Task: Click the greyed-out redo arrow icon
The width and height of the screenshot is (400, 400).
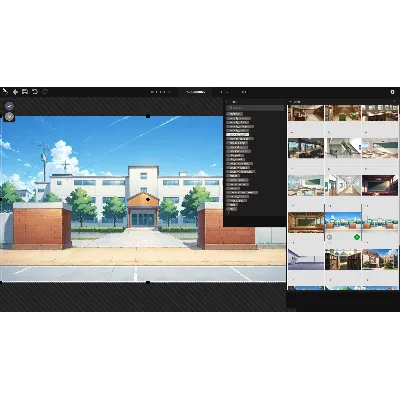Action: click(45, 92)
